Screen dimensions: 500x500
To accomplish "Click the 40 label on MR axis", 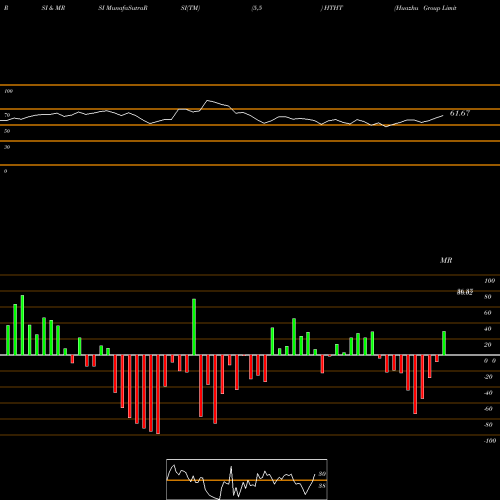I will click(x=488, y=329).
